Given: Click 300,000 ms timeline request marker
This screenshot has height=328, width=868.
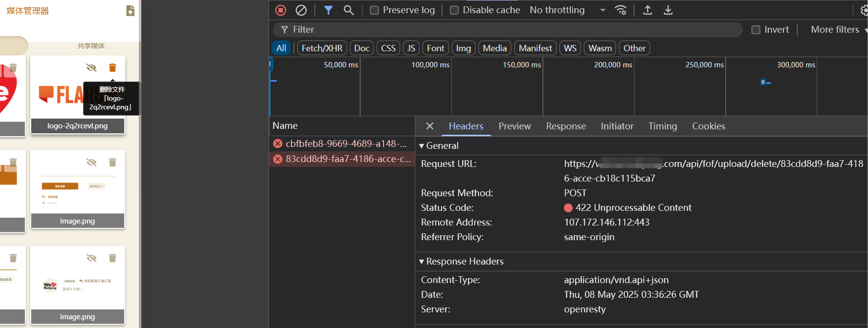Looking at the screenshot, I should [765, 82].
